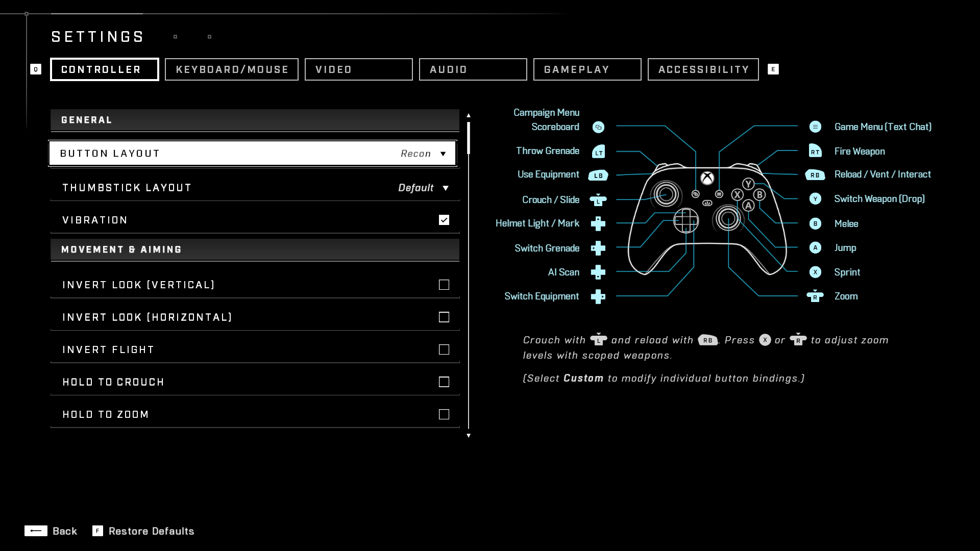
Task: Click the LB Use Equipment bumper icon
Action: [598, 176]
